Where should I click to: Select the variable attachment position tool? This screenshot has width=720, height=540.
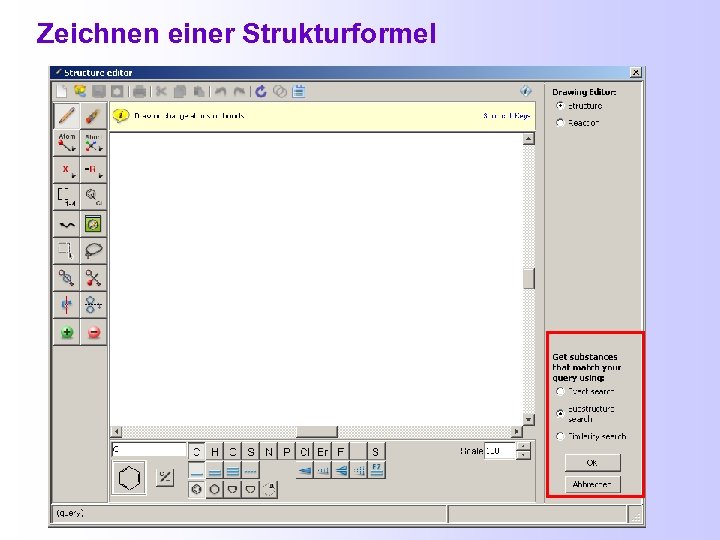pos(93,197)
